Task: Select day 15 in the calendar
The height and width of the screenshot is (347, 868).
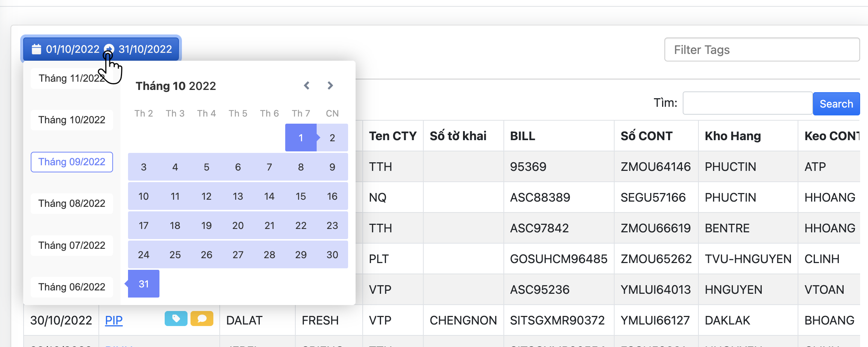Action: coord(301,196)
